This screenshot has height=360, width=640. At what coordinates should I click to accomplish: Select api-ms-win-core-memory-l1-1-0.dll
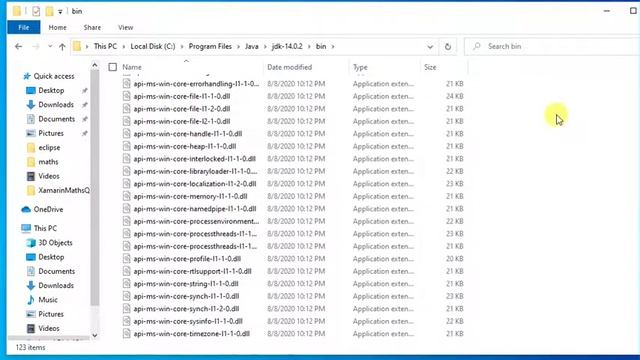[x=190, y=196]
